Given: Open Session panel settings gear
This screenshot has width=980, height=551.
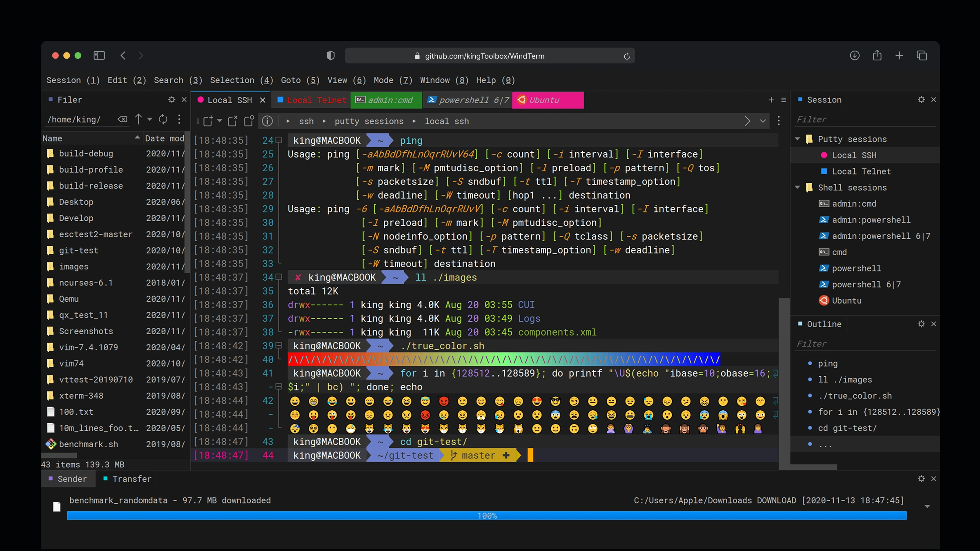Looking at the screenshot, I should 921,100.
